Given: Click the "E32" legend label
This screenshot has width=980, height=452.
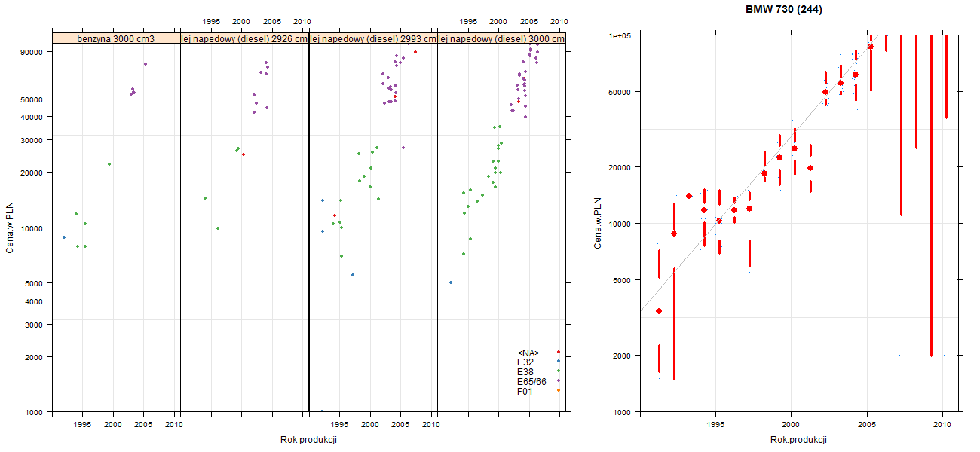Looking at the screenshot, I should (x=525, y=362).
